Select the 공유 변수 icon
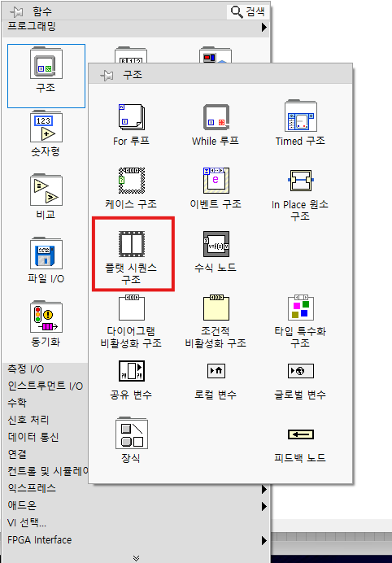392x563 pixels. pyautogui.click(x=132, y=371)
